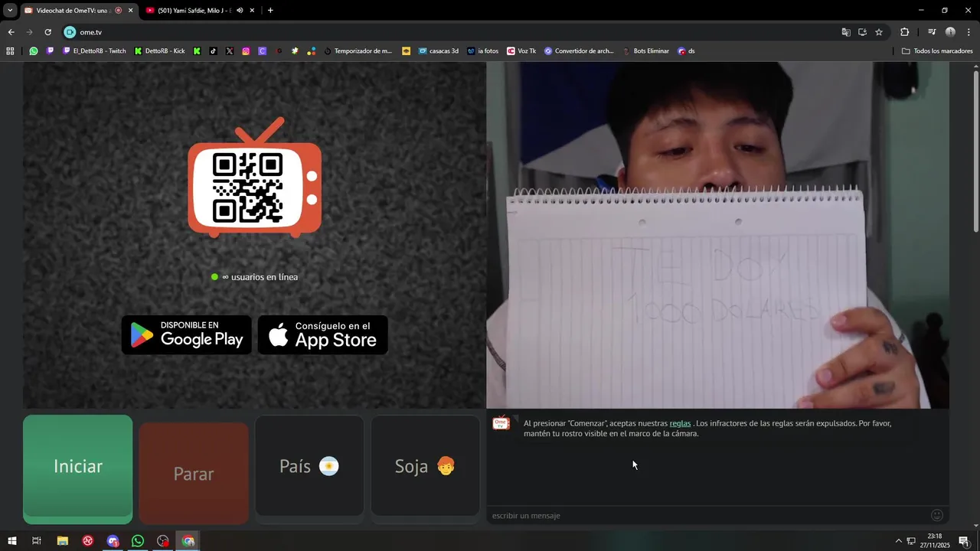Open the tab search dropdown arrow
This screenshot has width=980, height=551.
coord(10,11)
